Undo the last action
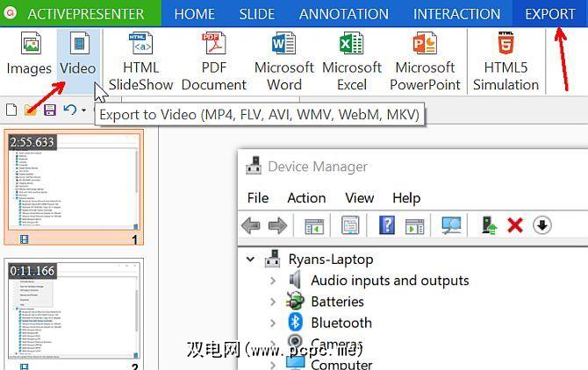 (x=70, y=110)
